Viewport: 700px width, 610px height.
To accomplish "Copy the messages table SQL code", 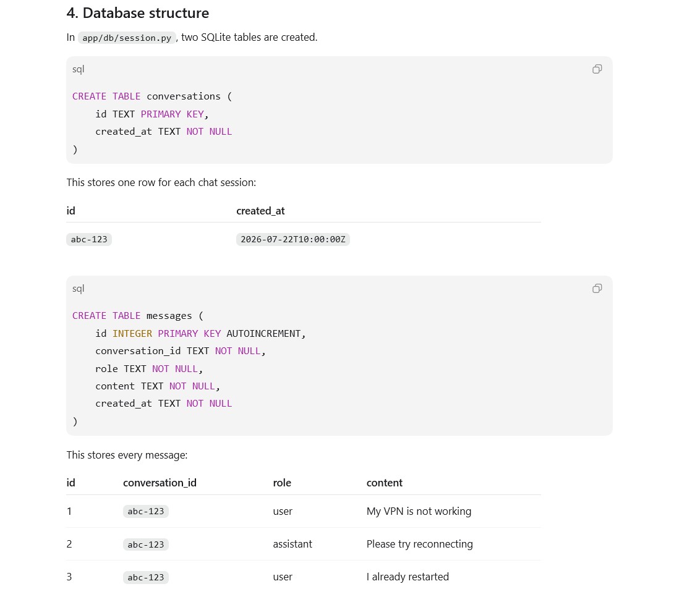I will (597, 289).
